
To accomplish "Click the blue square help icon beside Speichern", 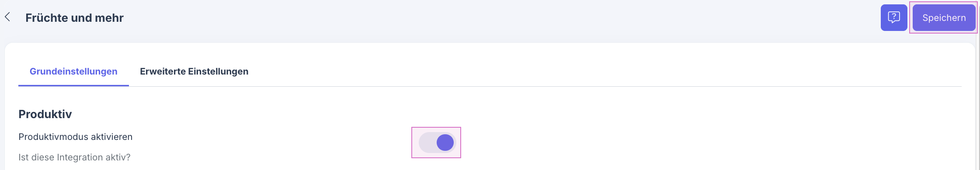I will pyautogui.click(x=894, y=18).
